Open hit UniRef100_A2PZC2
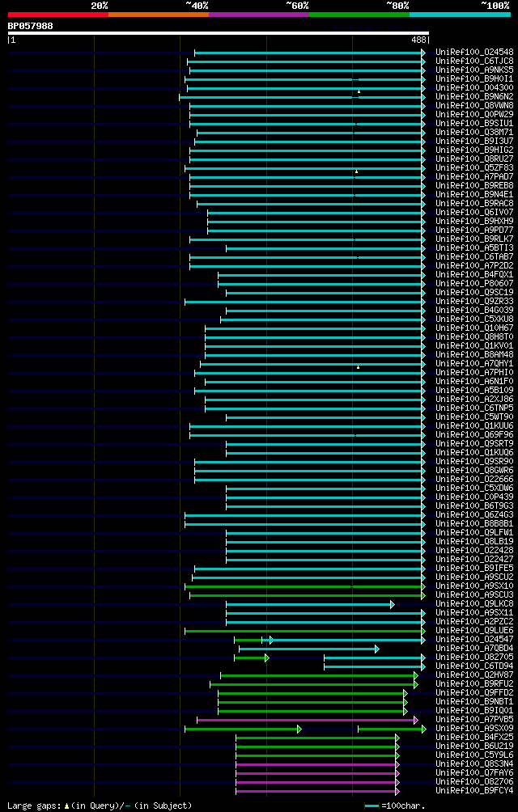 [x=474, y=621]
